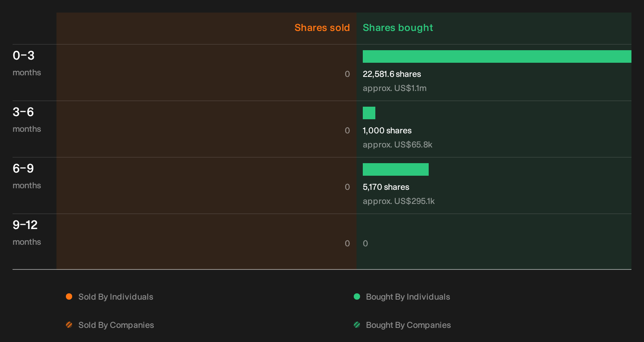Click the green Bought By Individuals legend dot

point(357,297)
